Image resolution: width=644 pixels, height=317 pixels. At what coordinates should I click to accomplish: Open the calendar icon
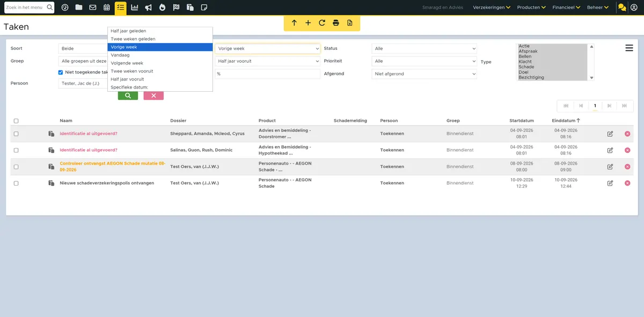pos(107,8)
